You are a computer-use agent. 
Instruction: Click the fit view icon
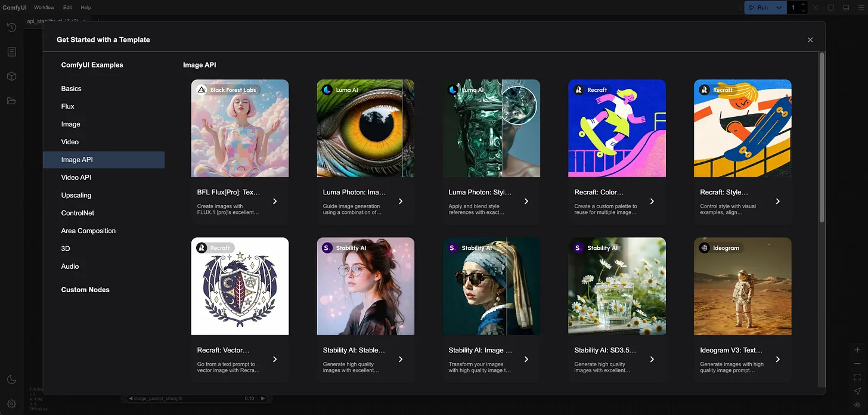(x=857, y=377)
